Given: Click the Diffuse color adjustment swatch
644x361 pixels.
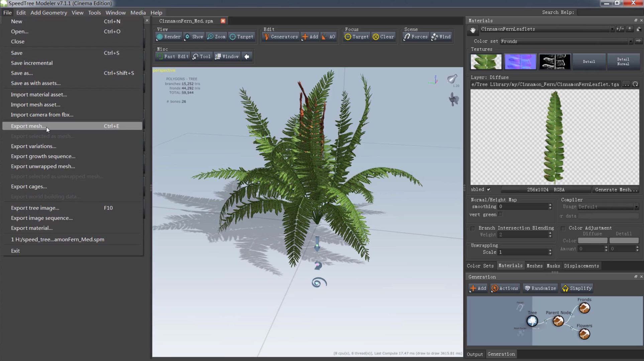Looking at the screenshot, I should (593, 241).
